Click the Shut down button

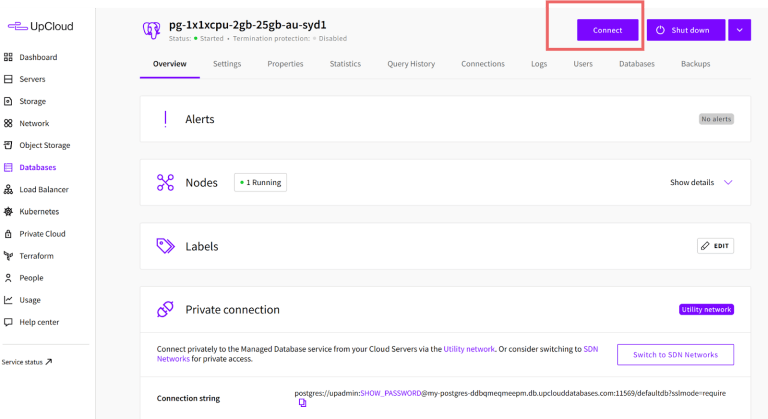click(x=686, y=30)
